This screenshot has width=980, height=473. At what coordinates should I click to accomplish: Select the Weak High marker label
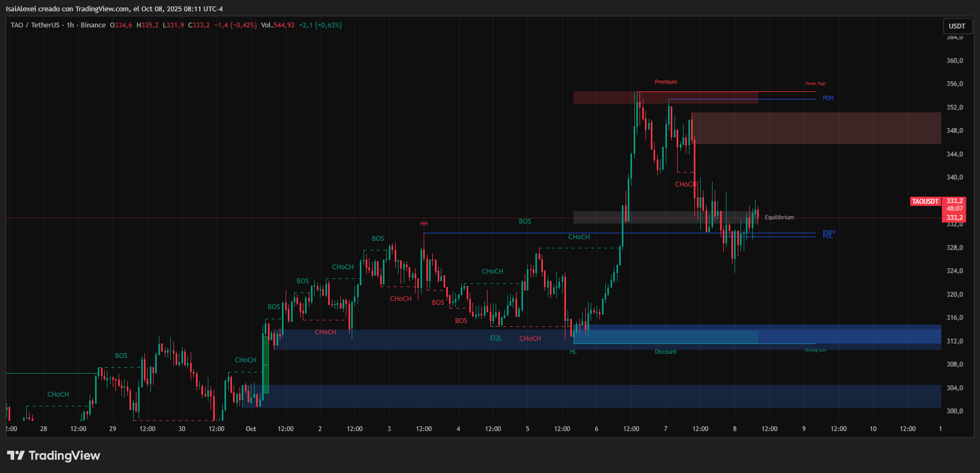point(815,83)
